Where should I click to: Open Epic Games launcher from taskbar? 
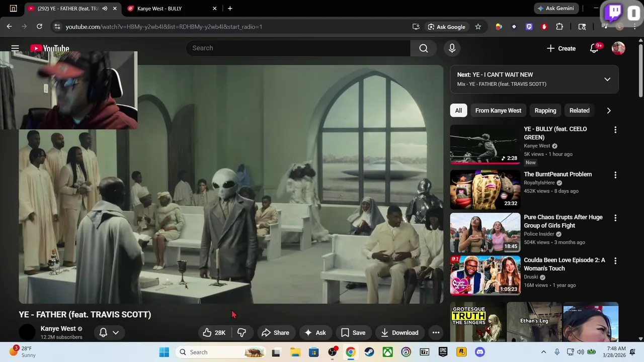pyautogui.click(x=443, y=352)
